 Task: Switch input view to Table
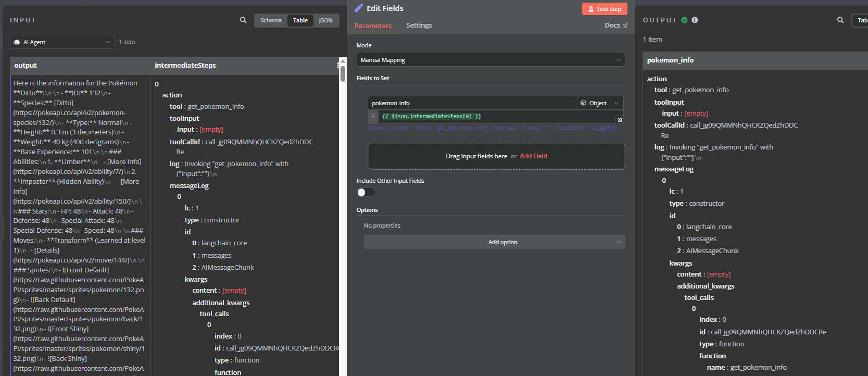300,20
